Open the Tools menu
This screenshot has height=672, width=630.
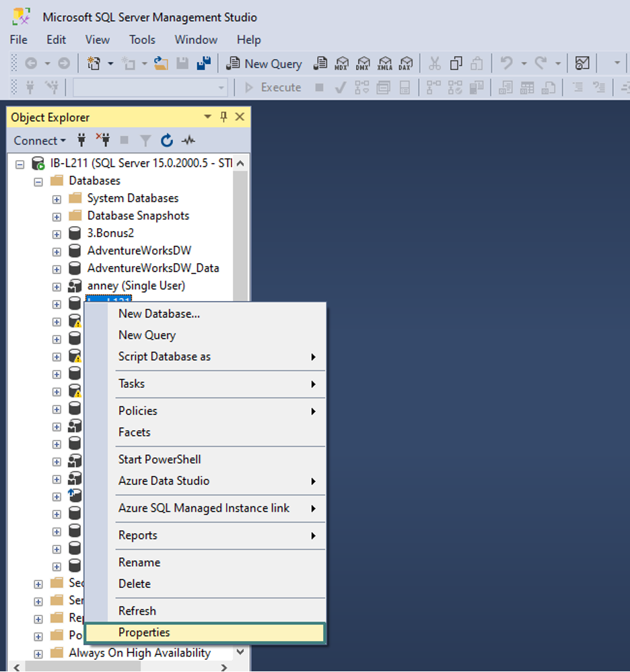pyautogui.click(x=142, y=40)
